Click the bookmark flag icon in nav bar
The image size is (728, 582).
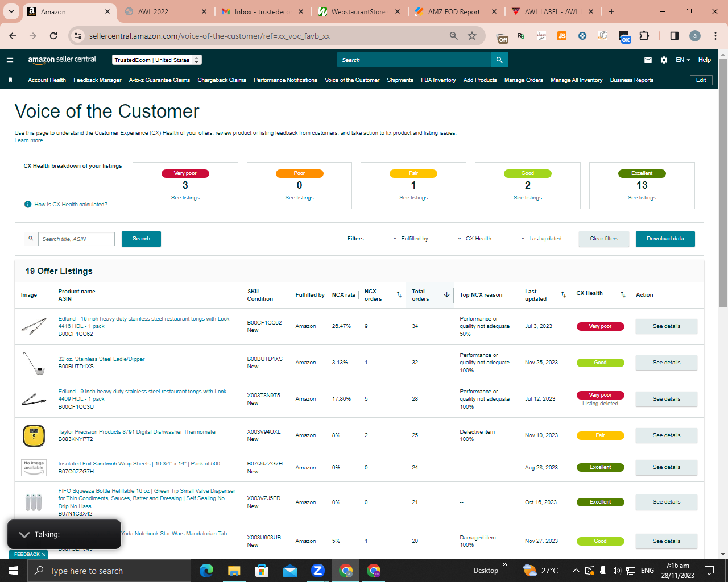10,80
